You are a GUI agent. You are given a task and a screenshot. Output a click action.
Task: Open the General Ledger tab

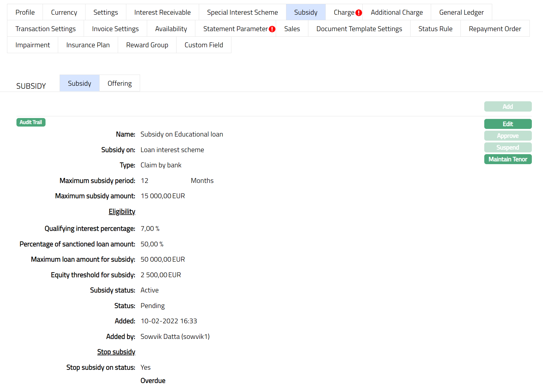(461, 12)
